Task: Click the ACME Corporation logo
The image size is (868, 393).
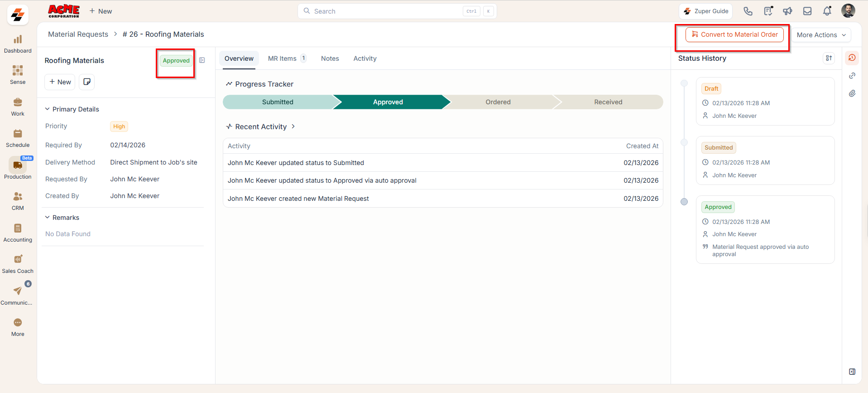Action: [64, 11]
